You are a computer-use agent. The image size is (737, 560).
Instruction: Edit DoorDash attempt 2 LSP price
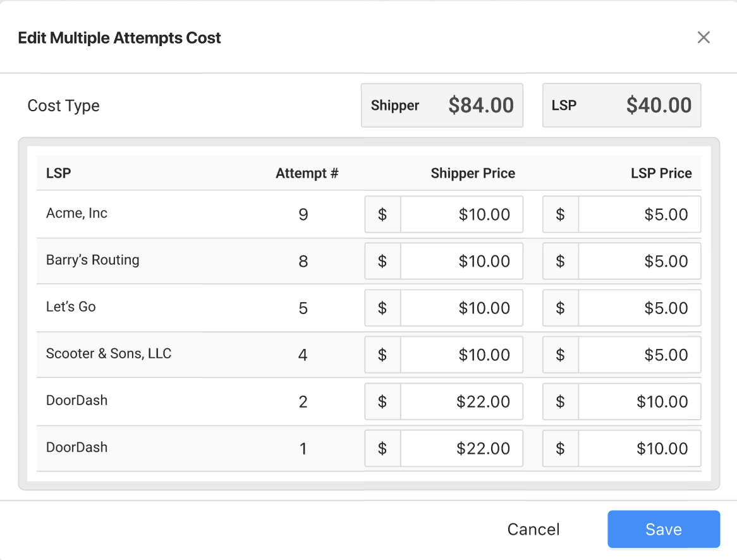(640, 401)
